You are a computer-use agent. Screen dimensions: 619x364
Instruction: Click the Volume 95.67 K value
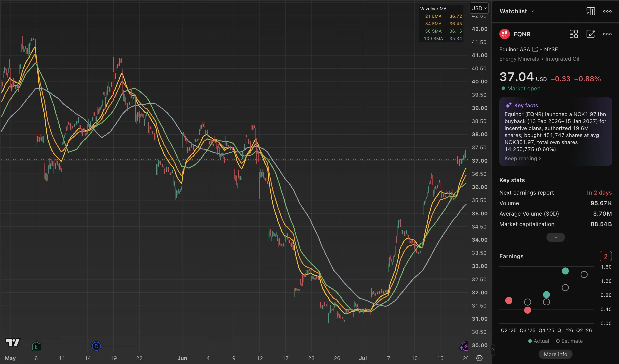click(x=601, y=203)
